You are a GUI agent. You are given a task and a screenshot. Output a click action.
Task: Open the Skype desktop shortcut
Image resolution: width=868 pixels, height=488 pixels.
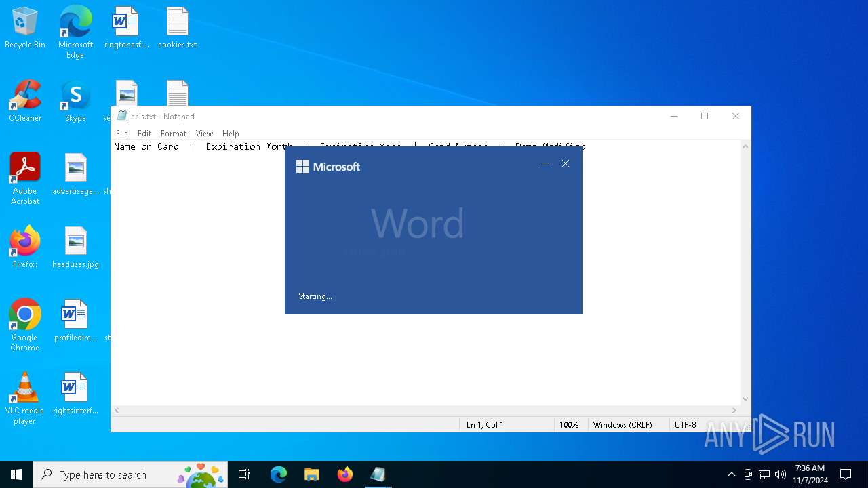coord(75,102)
